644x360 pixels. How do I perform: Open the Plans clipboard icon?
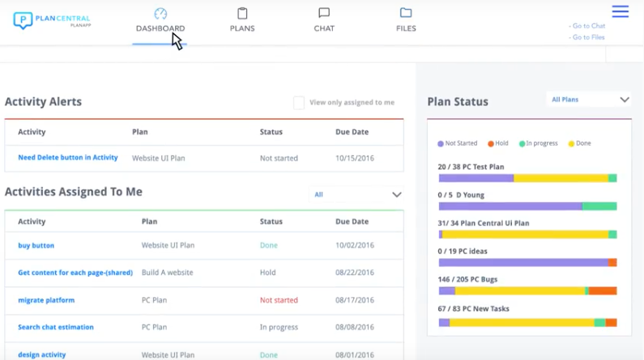tap(242, 14)
